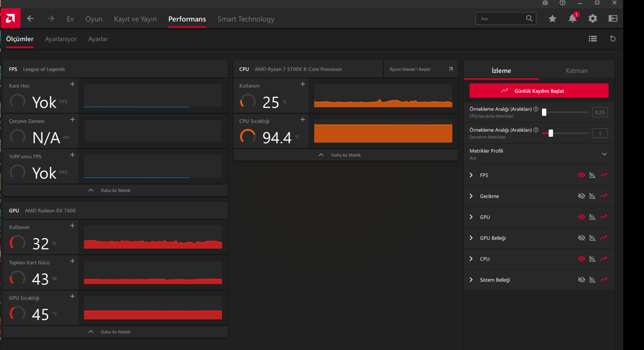644x350 pixels.
Task: Expand the Sistem Belleği metrics row
Action: pos(471,280)
